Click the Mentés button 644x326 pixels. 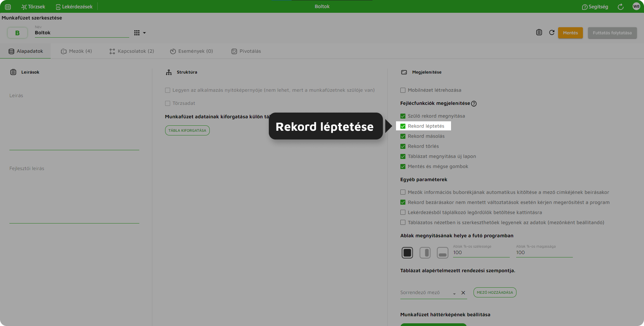571,33
